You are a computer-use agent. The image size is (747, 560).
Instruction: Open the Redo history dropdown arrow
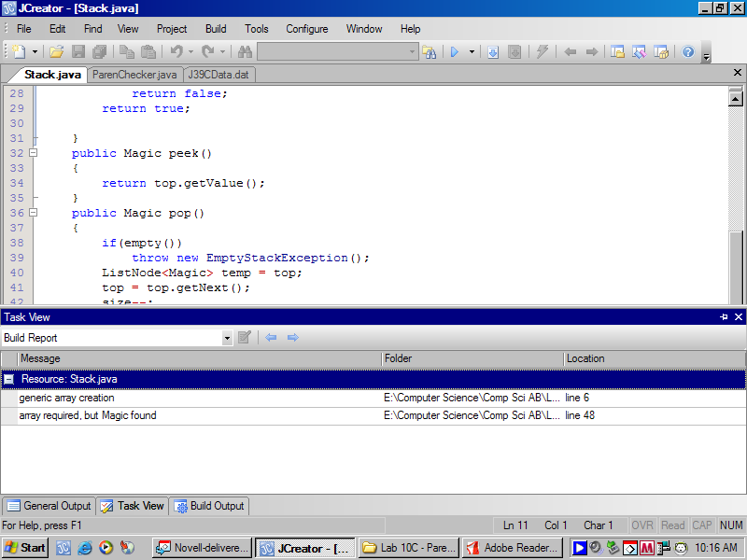pyautogui.click(x=222, y=51)
